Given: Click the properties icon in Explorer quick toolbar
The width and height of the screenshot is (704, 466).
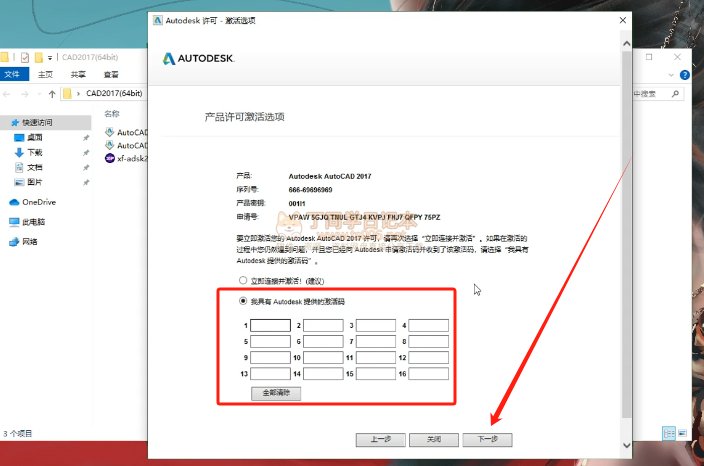Looking at the screenshot, I should (x=25, y=57).
